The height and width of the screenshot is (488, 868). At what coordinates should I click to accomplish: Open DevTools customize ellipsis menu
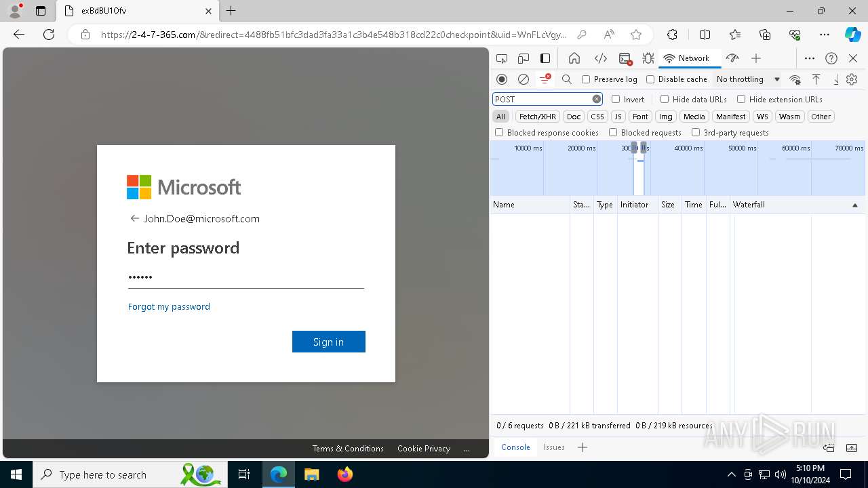[x=810, y=58]
